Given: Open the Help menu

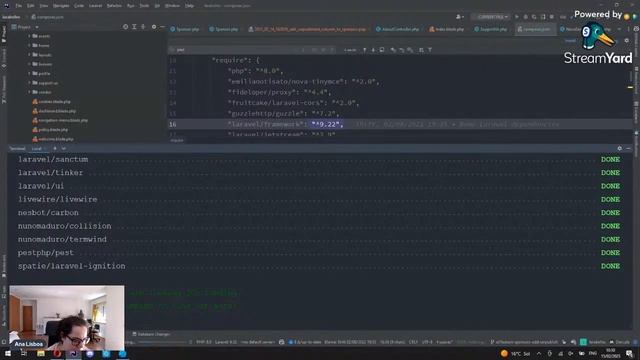Looking at the screenshot, I should 189,6.
